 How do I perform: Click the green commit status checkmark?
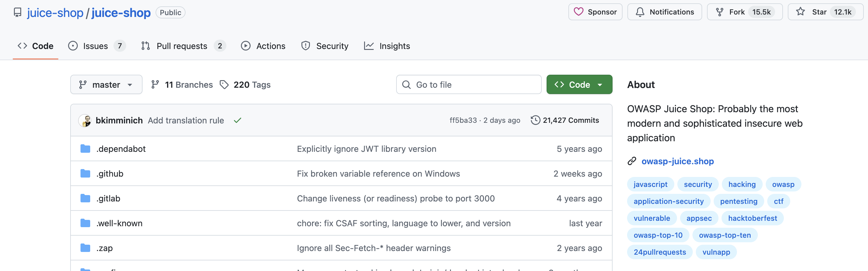[238, 120]
